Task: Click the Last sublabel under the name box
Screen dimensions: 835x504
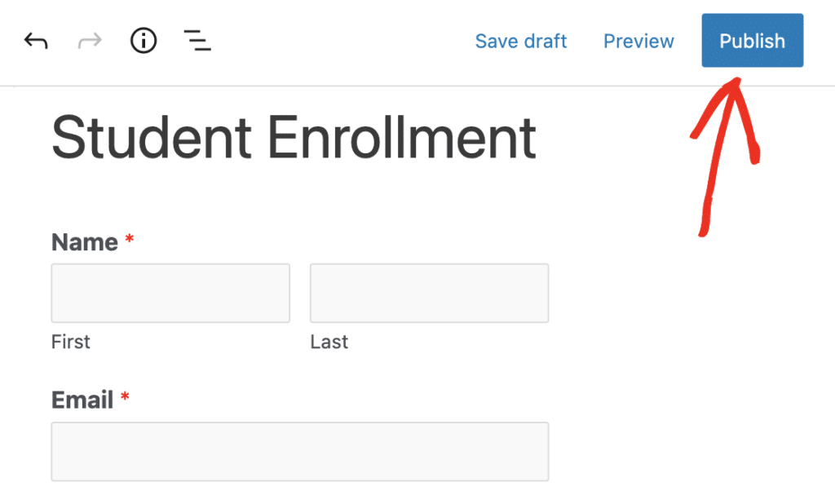Action: (329, 342)
